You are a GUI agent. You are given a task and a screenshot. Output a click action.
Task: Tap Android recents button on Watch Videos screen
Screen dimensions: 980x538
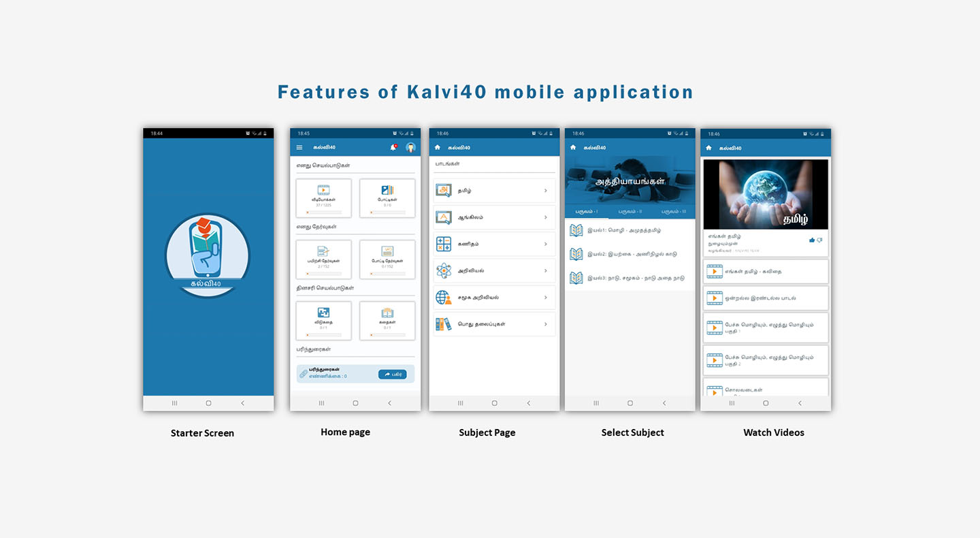click(732, 403)
